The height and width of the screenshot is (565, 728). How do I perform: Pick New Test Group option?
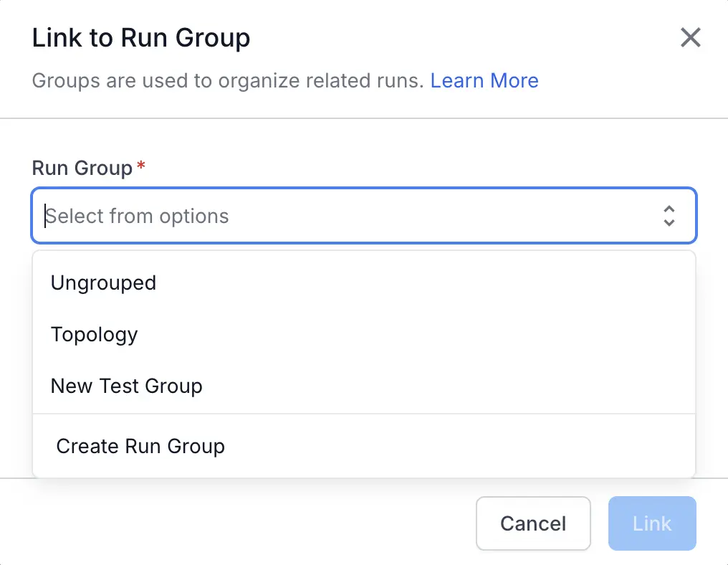tap(127, 386)
